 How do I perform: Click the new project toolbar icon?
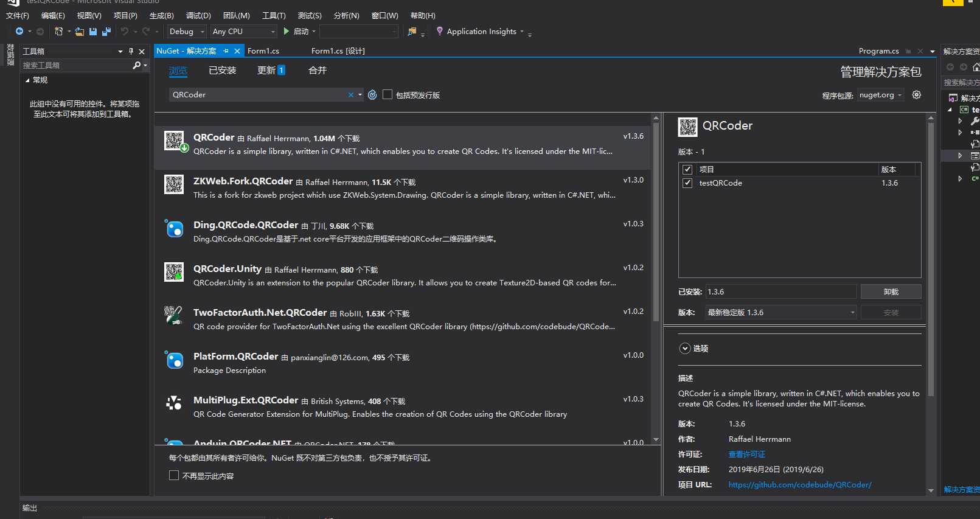click(x=59, y=32)
